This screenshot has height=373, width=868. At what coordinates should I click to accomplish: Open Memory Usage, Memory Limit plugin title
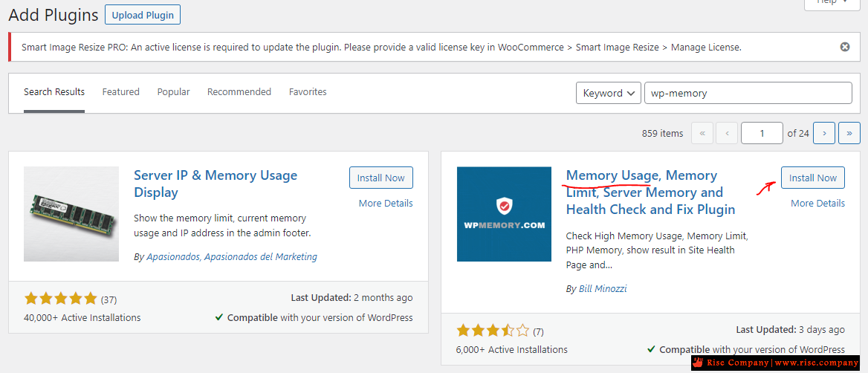tap(650, 192)
